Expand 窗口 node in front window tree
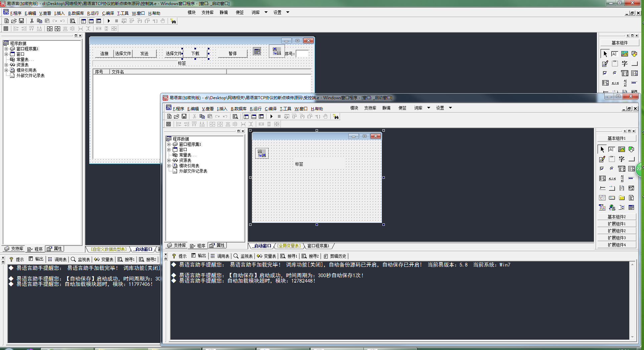 pyautogui.click(x=169, y=150)
